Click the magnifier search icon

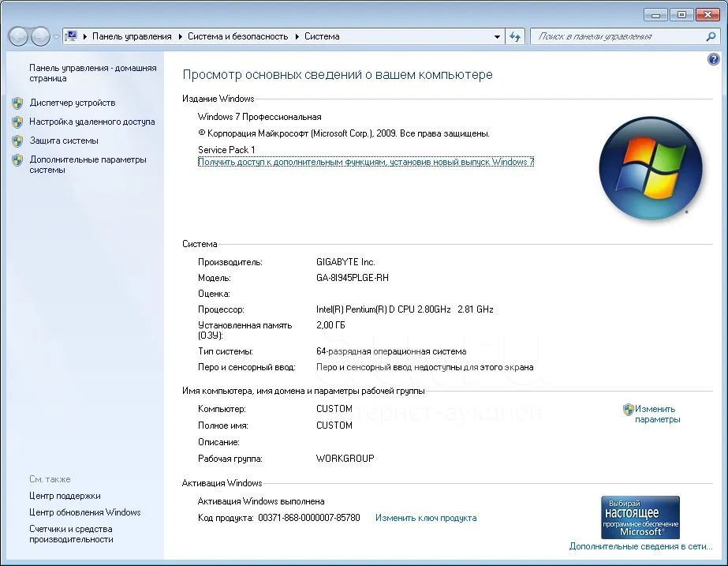(x=711, y=36)
